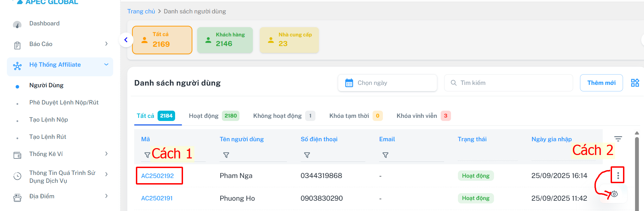This screenshot has height=211, width=644.
Task: Click filter icon under Số điện thoại
Action: pos(307,155)
